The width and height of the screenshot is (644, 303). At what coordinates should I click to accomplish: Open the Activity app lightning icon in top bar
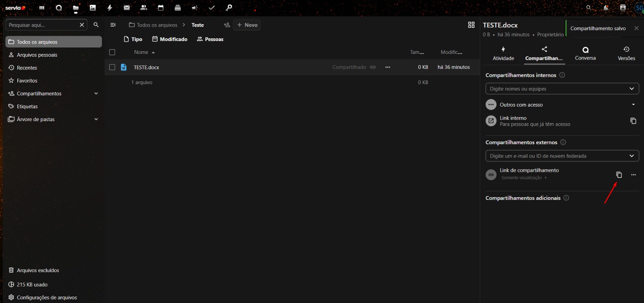[x=109, y=8]
